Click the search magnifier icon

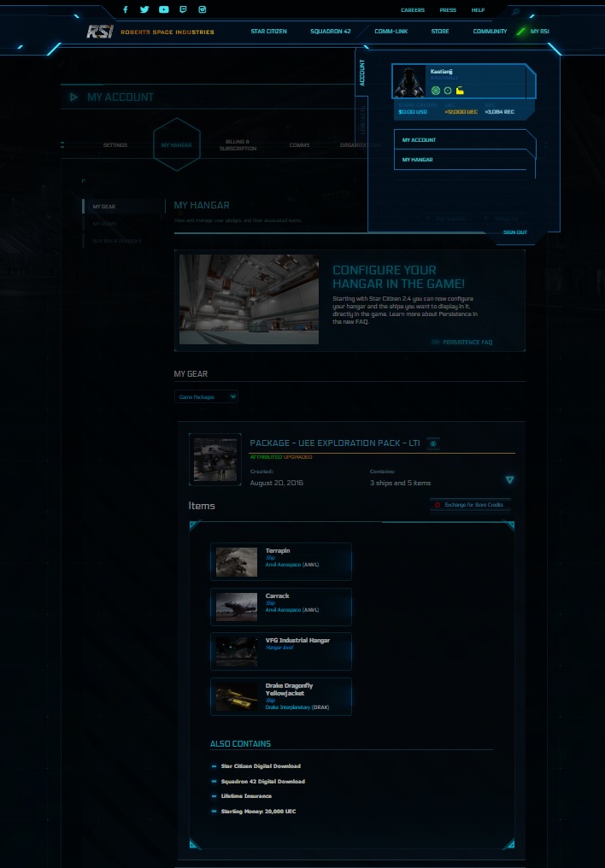coord(516,11)
